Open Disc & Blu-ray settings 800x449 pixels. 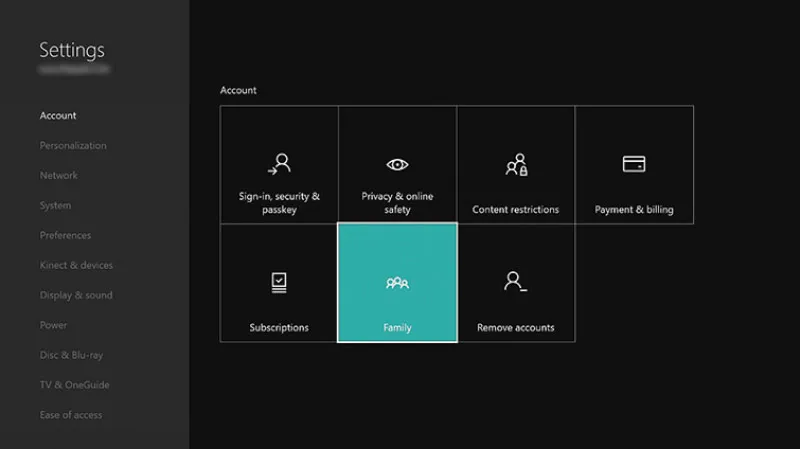point(71,356)
